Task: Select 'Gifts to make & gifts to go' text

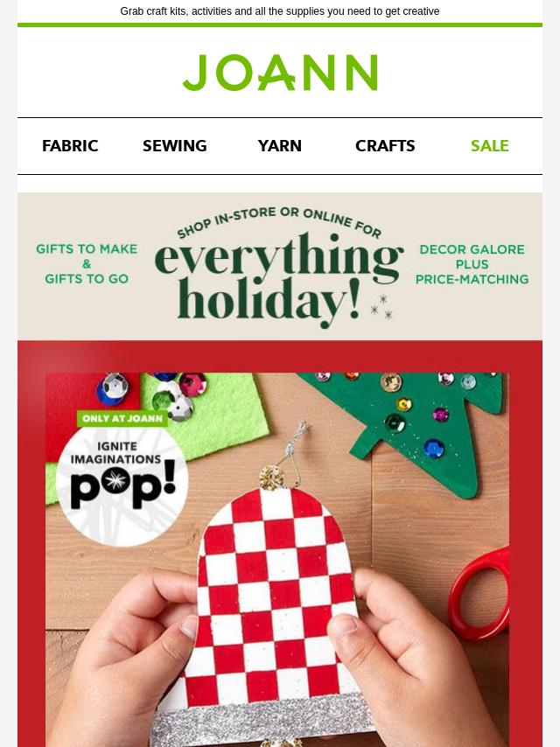Action: pos(87,264)
